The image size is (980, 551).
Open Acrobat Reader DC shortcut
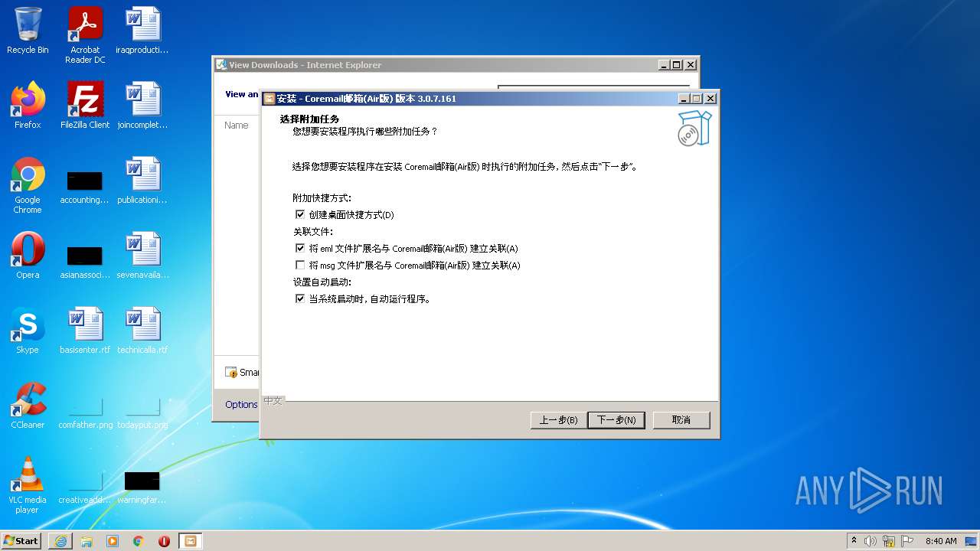pyautogui.click(x=85, y=35)
